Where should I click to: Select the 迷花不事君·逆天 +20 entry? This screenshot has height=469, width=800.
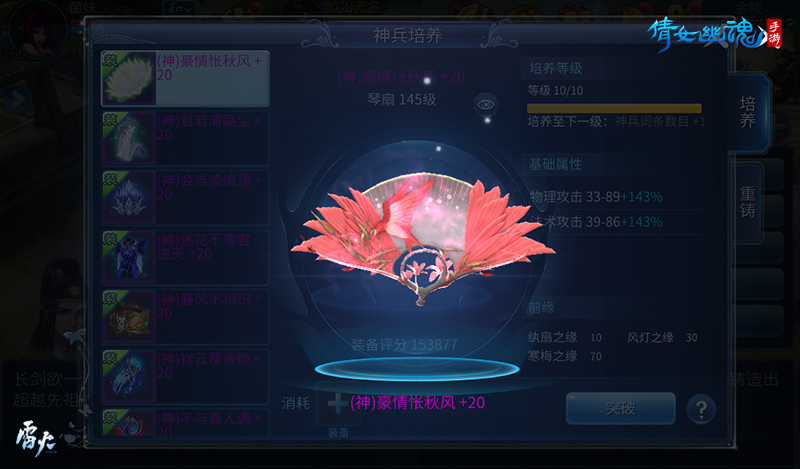(x=185, y=257)
